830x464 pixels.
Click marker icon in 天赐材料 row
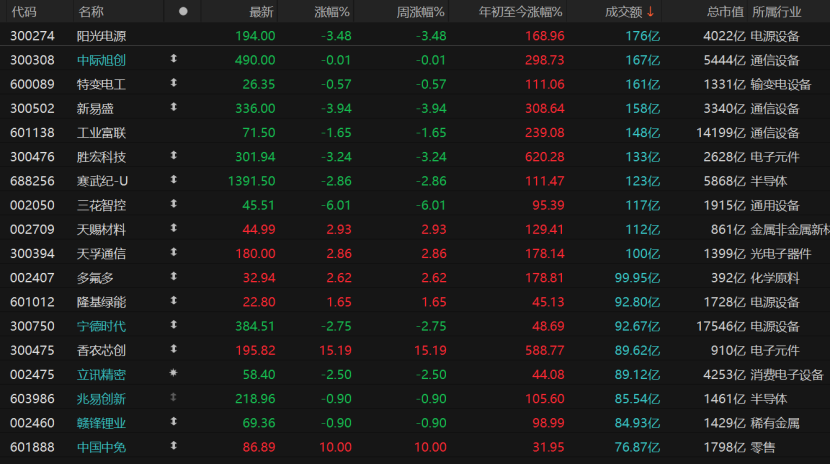click(174, 229)
